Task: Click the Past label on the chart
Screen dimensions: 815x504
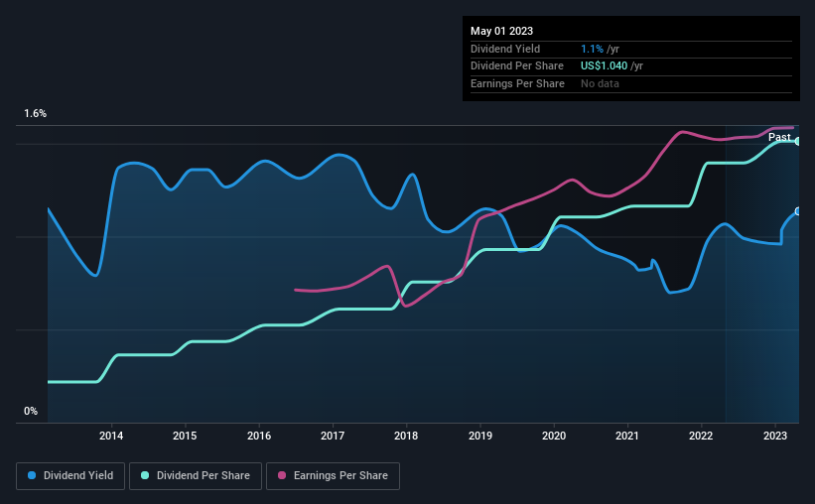Action: pyautogui.click(x=779, y=137)
